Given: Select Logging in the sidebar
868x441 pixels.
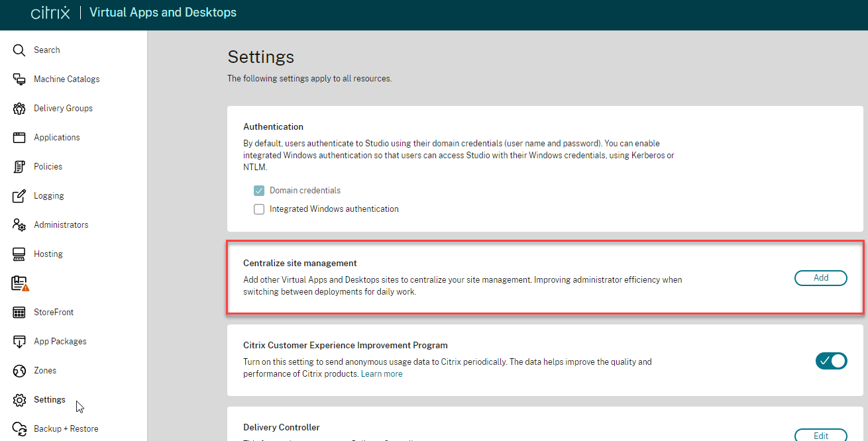Looking at the screenshot, I should click(x=49, y=196).
